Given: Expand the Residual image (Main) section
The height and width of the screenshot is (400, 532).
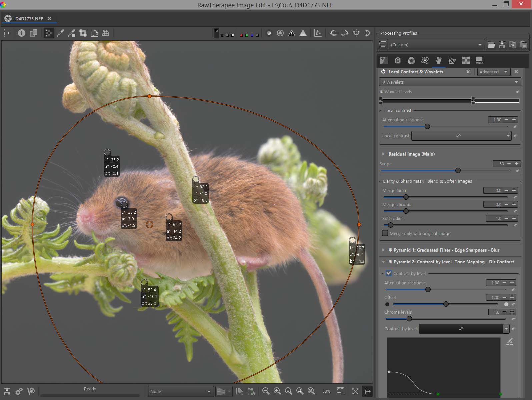Looking at the screenshot, I should 383,154.
